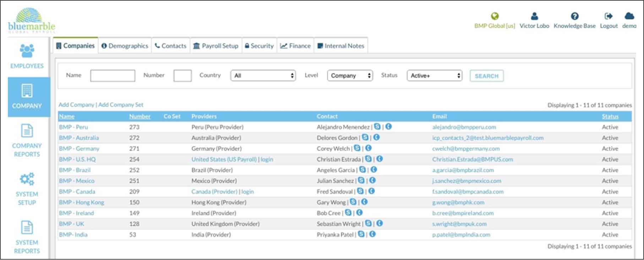Click Skype icon for Priyanka Patel
644x260 pixels.
coord(361,234)
